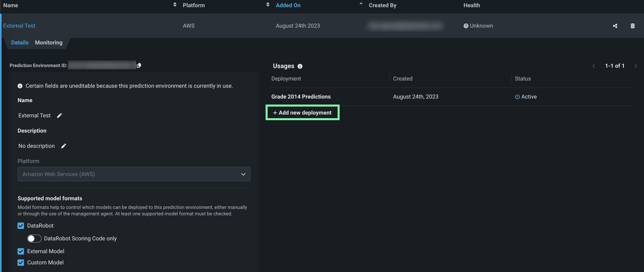Uncheck the Custom Model checkbox

pyautogui.click(x=21, y=262)
